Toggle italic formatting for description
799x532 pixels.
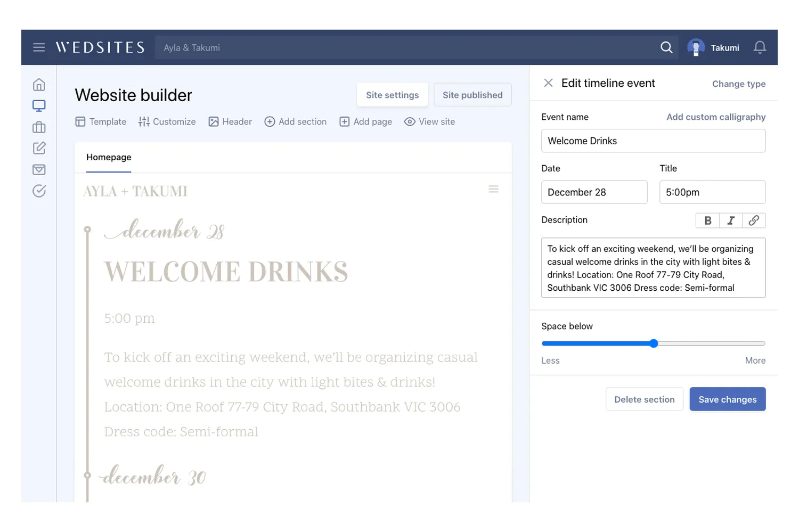point(731,220)
